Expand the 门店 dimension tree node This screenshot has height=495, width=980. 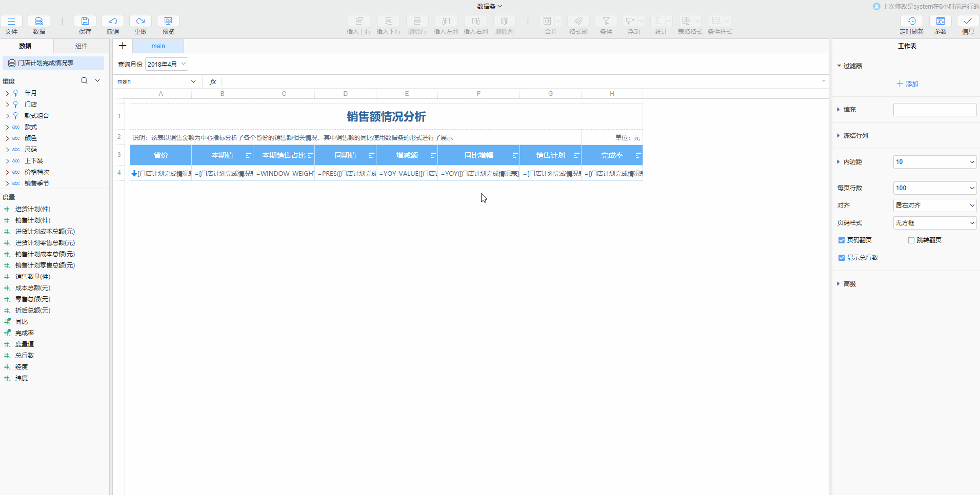click(7, 105)
